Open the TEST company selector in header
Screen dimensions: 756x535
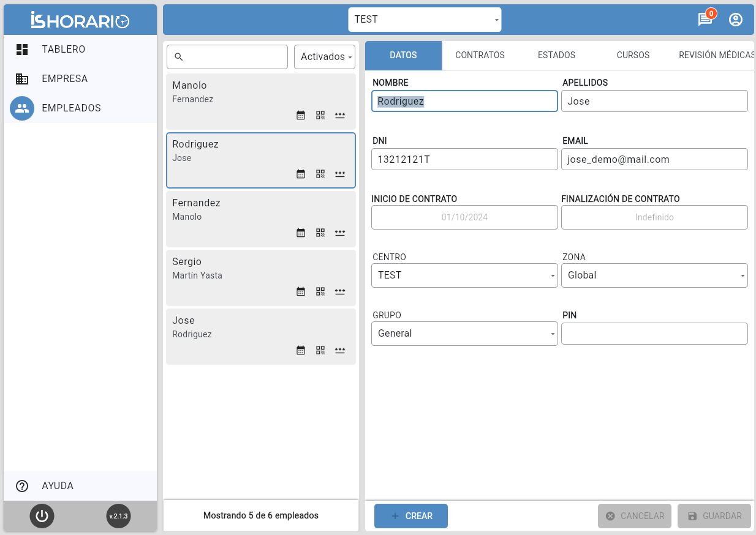(x=425, y=20)
